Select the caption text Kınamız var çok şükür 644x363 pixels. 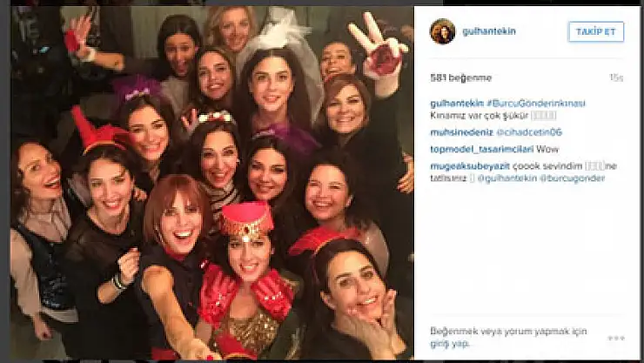(480, 116)
